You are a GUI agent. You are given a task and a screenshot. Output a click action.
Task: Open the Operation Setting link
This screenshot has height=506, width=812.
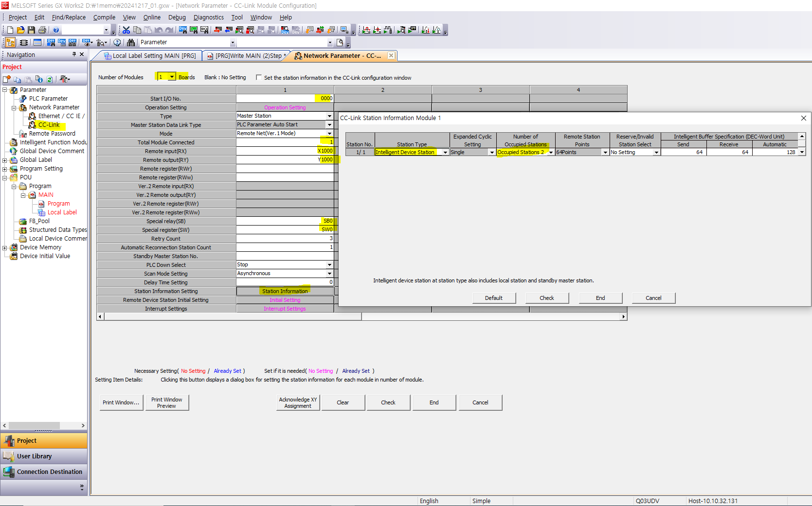[x=285, y=107]
